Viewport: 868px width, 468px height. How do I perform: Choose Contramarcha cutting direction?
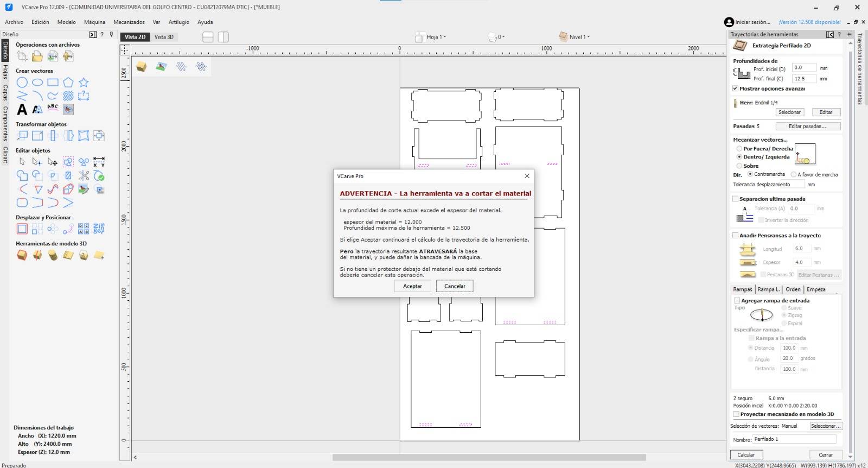[750, 174]
